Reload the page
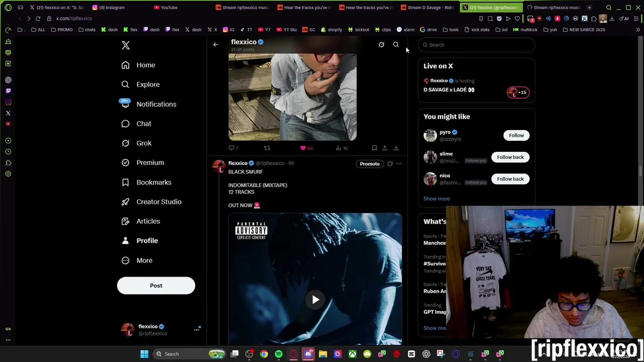Image resolution: width=644 pixels, height=362 pixels. click(x=38, y=19)
